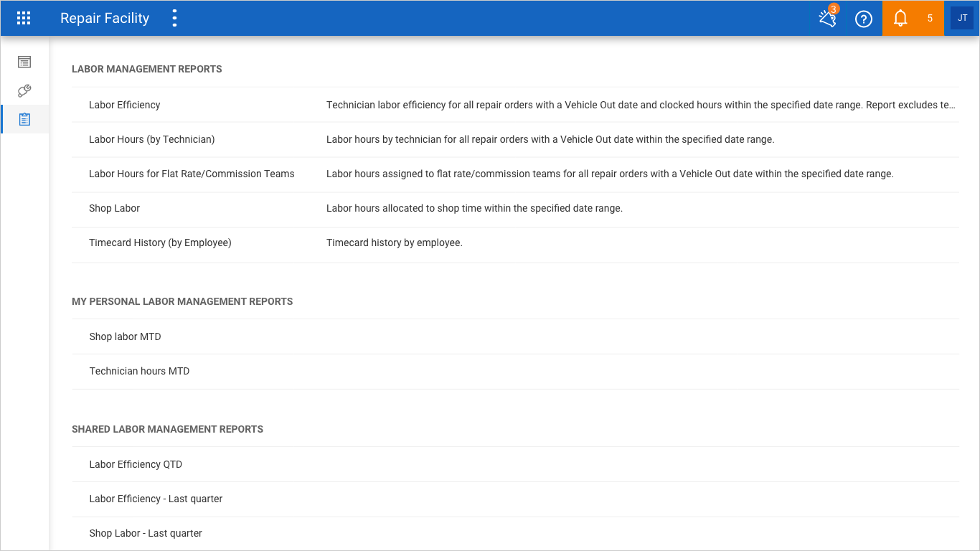Select the wrench repair icon in sidebar
This screenshot has width=980, height=551.
pyautogui.click(x=24, y=91)
